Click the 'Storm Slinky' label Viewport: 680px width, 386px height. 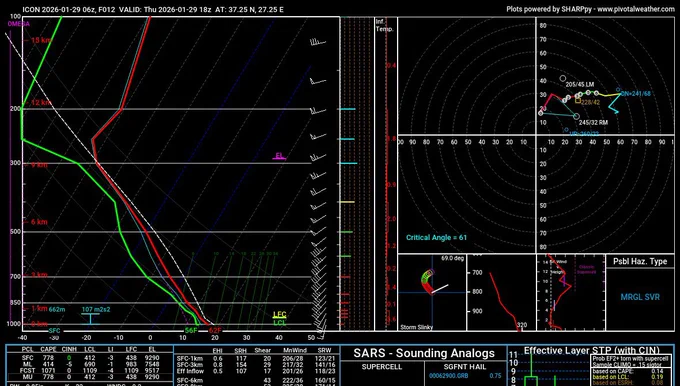point(416,327)
